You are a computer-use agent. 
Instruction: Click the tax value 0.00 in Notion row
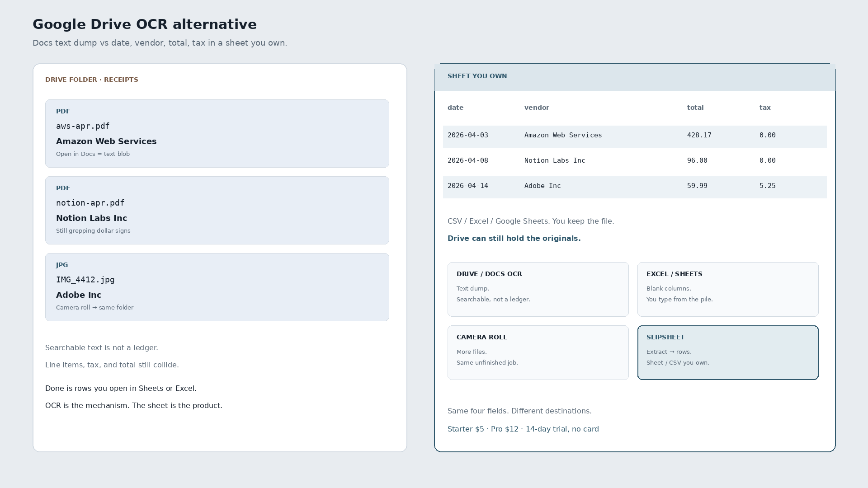(768, 160)
